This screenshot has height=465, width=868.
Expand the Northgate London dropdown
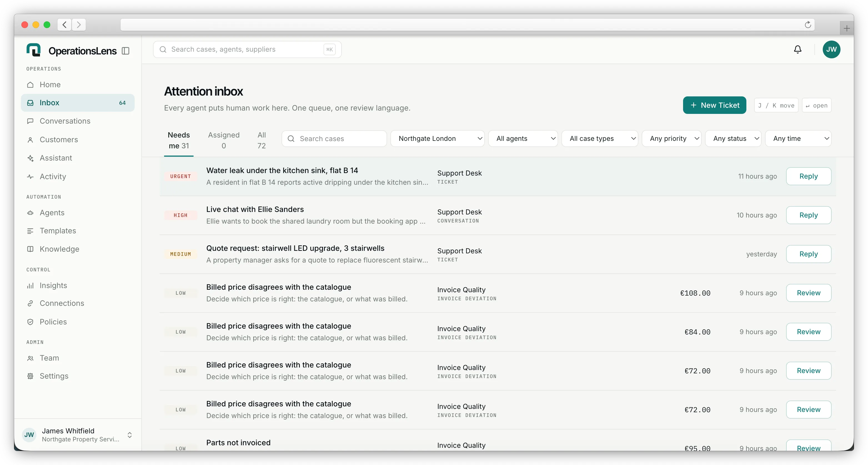point(437,139)
